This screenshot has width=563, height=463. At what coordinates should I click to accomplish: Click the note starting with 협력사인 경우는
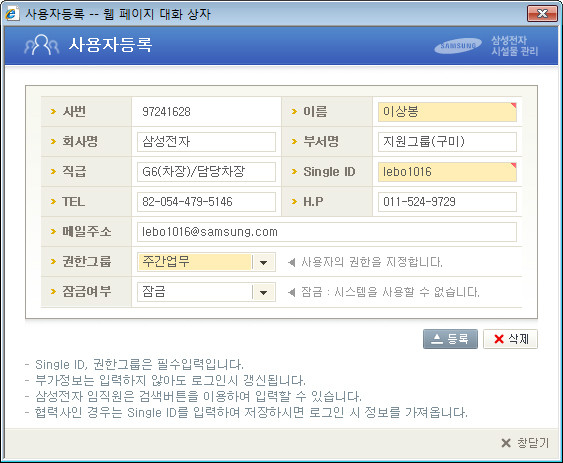tap(251, 412)
